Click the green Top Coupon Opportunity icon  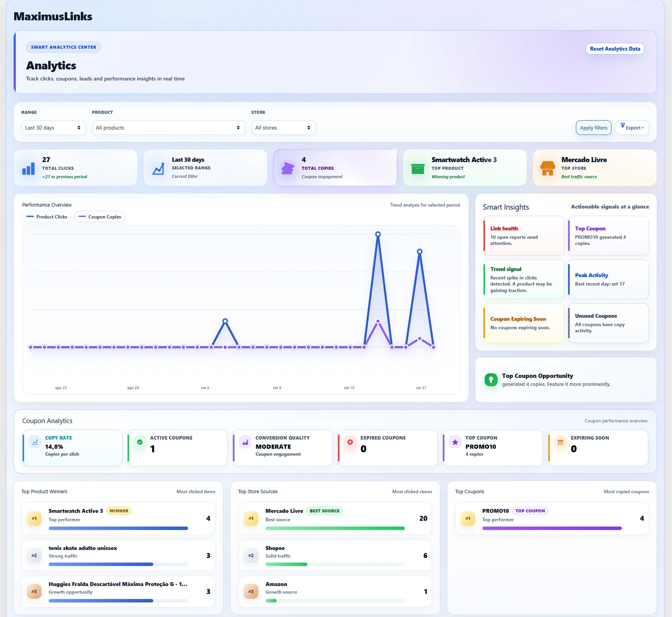[491, 380]
